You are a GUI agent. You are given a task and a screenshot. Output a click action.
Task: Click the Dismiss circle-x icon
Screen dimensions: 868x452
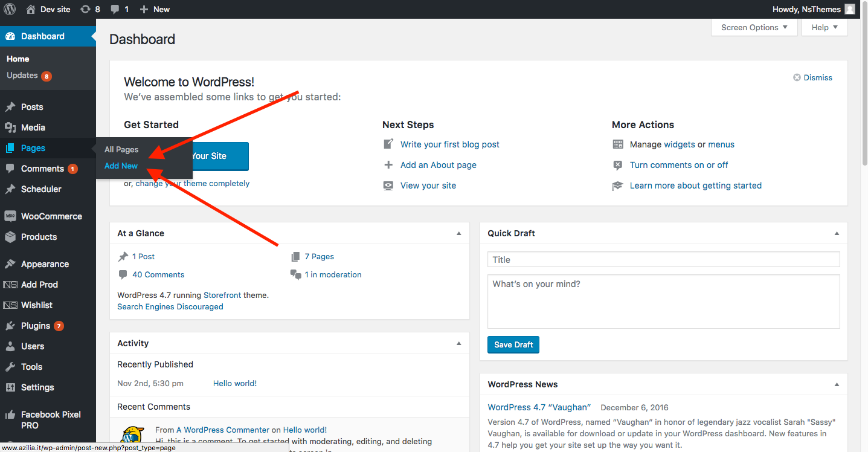[797, 77]
